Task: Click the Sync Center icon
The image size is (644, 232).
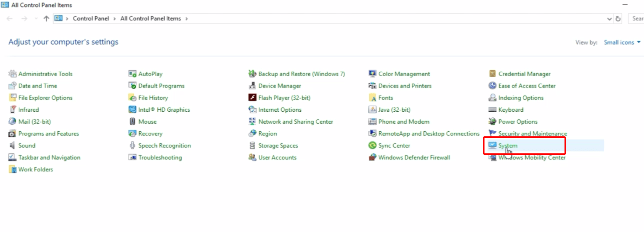Action: coord(372,146)
